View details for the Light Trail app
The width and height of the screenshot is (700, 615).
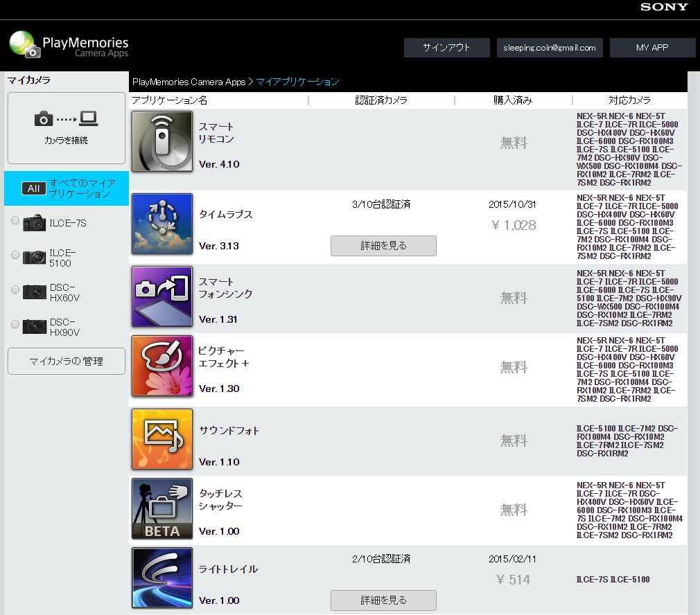pyautogui.click(x=383, y=600)
